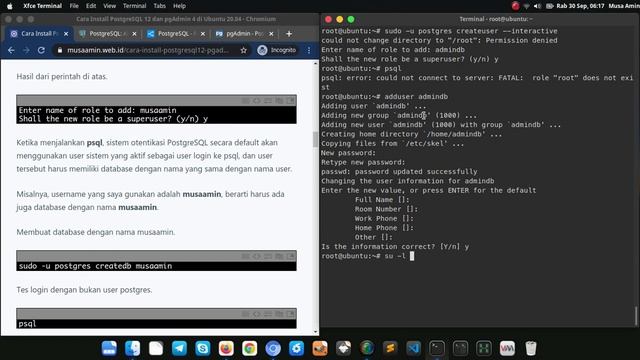Click the red recording indicator in menu bar
This screenshot has width=640, height=360.
[516, 6]
